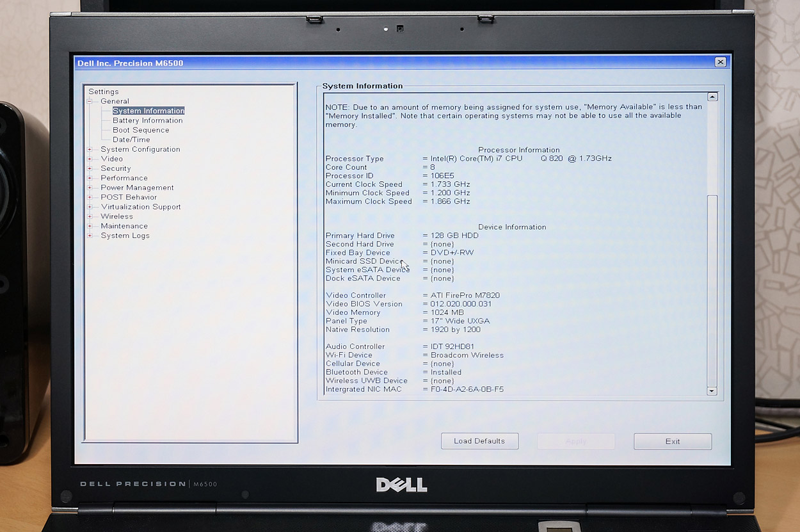Image resolution: width=800 pixels, height=532 pixels.
Task: Click Video Memory 1024 MB
Action: (395, 312)
